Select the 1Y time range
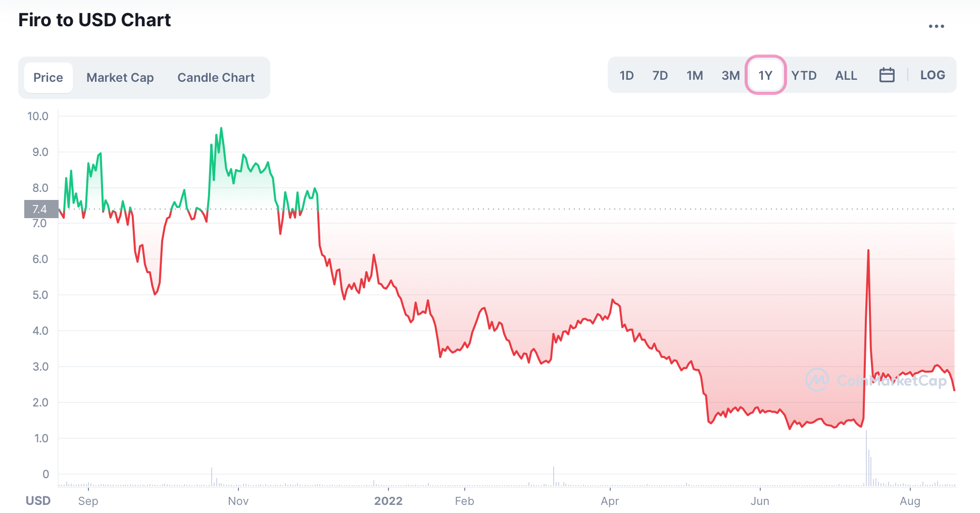The width and height of the screenshot is (980, 513). click(765, 76)
